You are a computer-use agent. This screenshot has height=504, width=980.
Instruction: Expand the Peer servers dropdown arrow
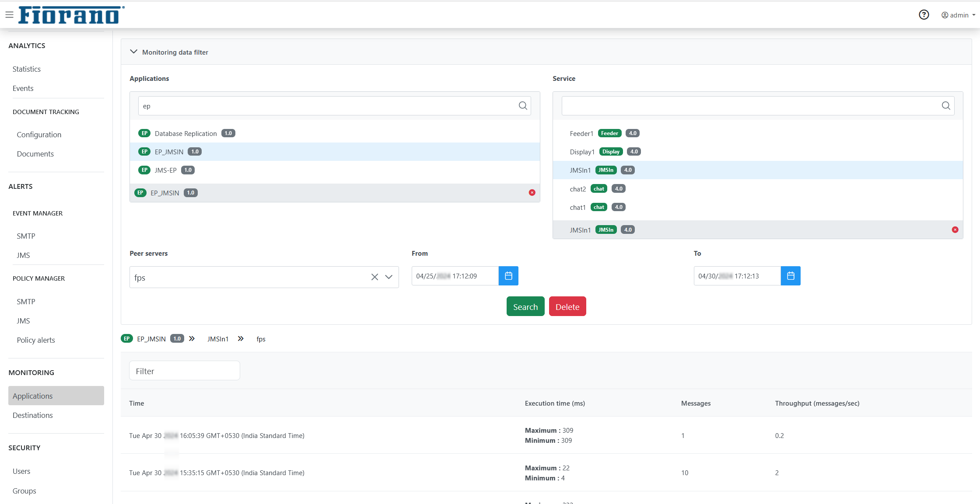click(388, 277)
